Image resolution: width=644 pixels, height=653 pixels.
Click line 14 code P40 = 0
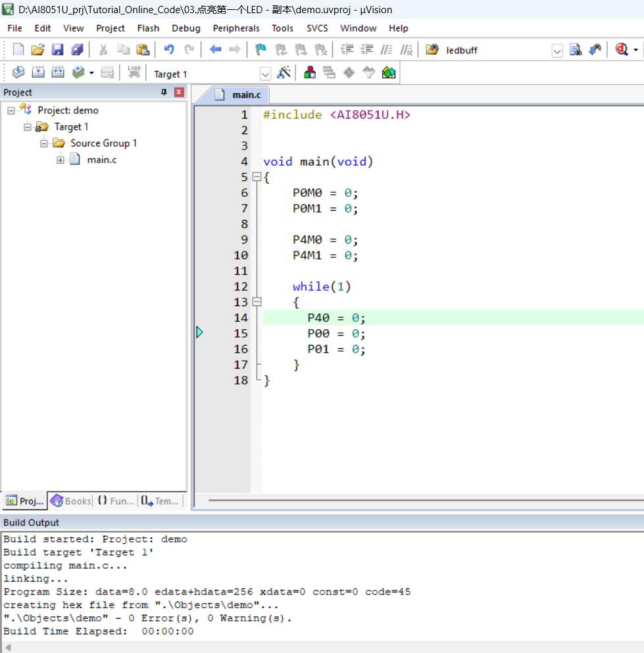tap(336, 318)
